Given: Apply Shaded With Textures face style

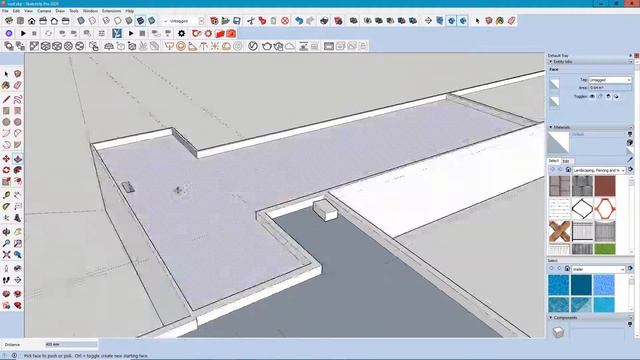Looking at the screenshot, I should point(140,20).
